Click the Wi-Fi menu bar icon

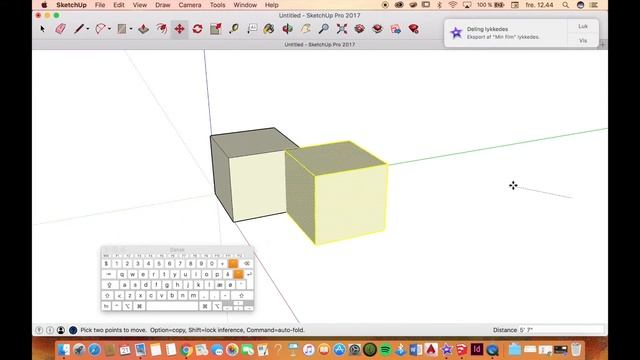[x=453, y=5]
